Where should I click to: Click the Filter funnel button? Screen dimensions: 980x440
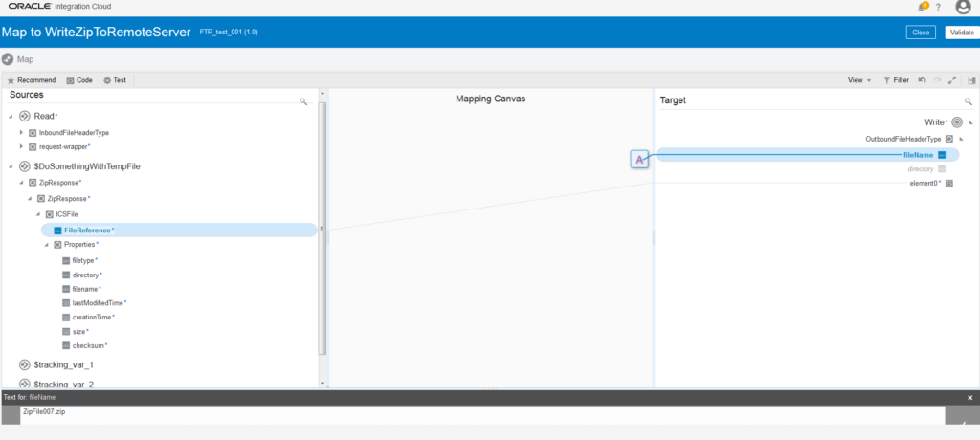coord(896,80)
